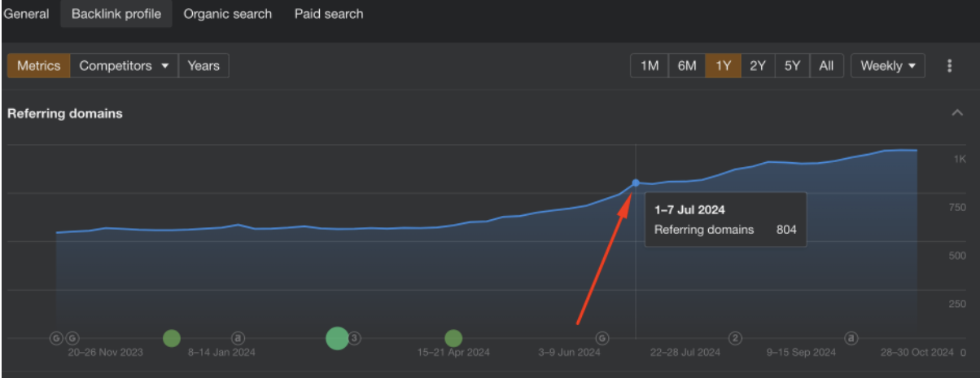
Task: Click the numbered '2' marker on the timeline
Action: (735, 338)
